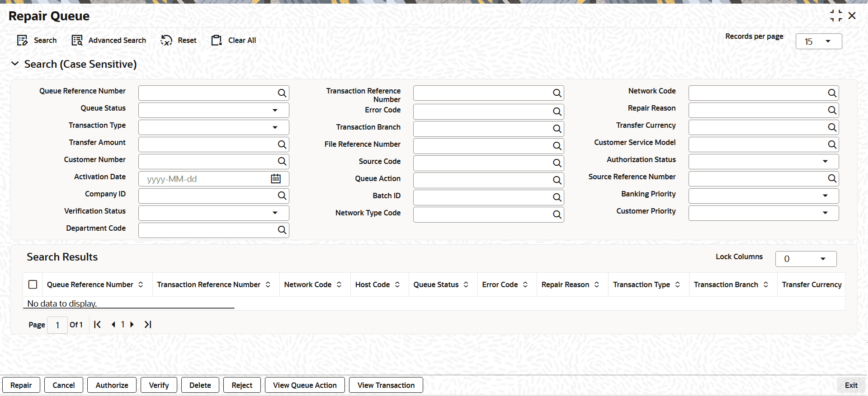The width and height of the screenshot is (868, 396).
Task: Open Repair Reason search field lookup
Action: 832,110
